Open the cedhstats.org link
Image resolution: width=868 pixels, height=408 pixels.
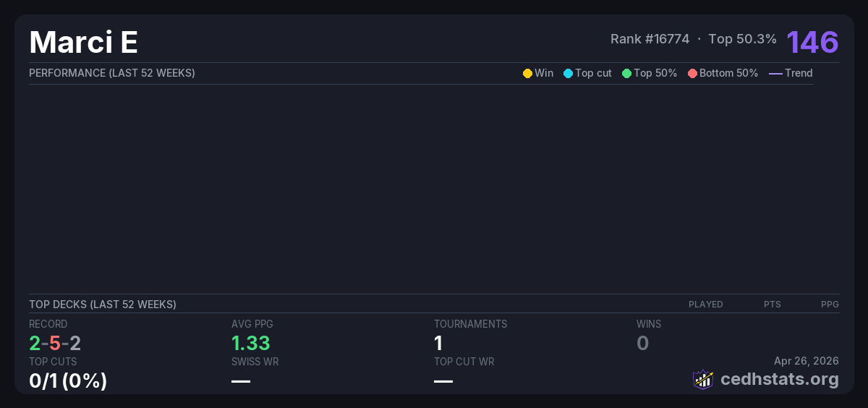[769, 379]
